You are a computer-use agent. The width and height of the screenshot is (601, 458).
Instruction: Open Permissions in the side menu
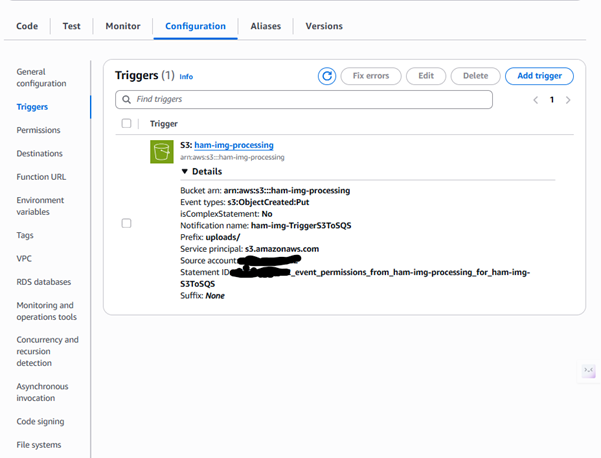38,130
